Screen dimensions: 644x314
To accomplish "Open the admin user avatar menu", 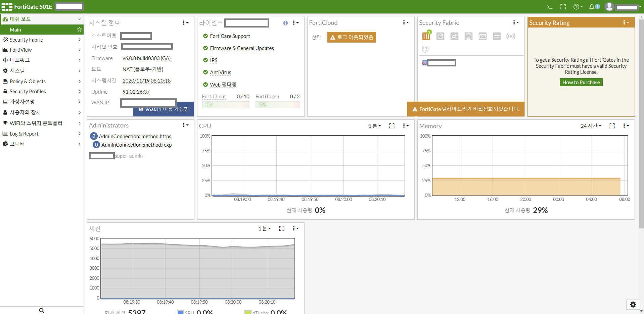I will pyautogui.click(x=609, y=7).
